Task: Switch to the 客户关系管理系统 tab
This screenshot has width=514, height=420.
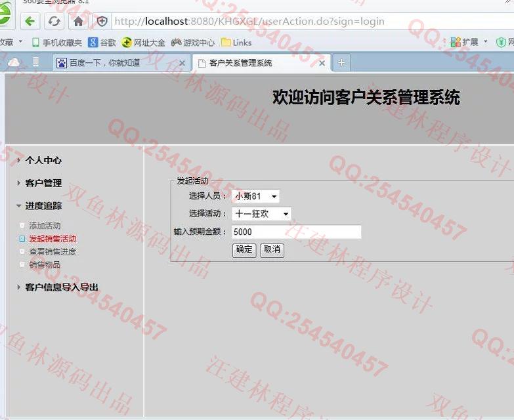Action: coord(262,62)
